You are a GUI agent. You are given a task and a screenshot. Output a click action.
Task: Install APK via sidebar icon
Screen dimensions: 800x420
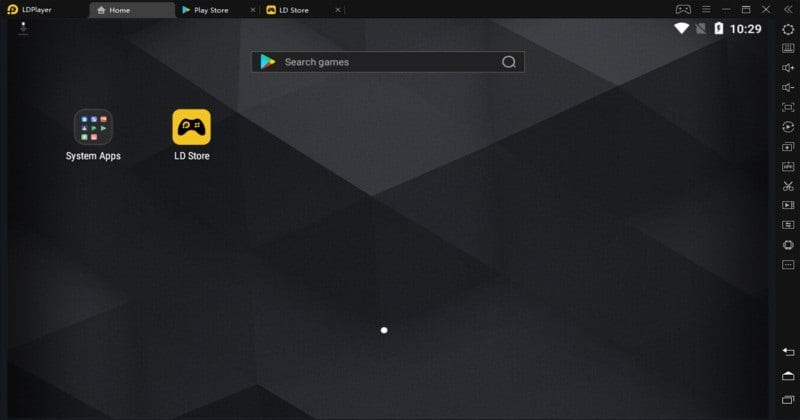click(x=788, y=166)
